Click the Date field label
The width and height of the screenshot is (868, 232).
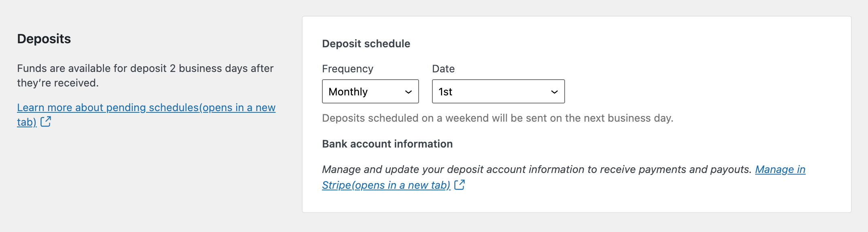(x=443, y=69)
